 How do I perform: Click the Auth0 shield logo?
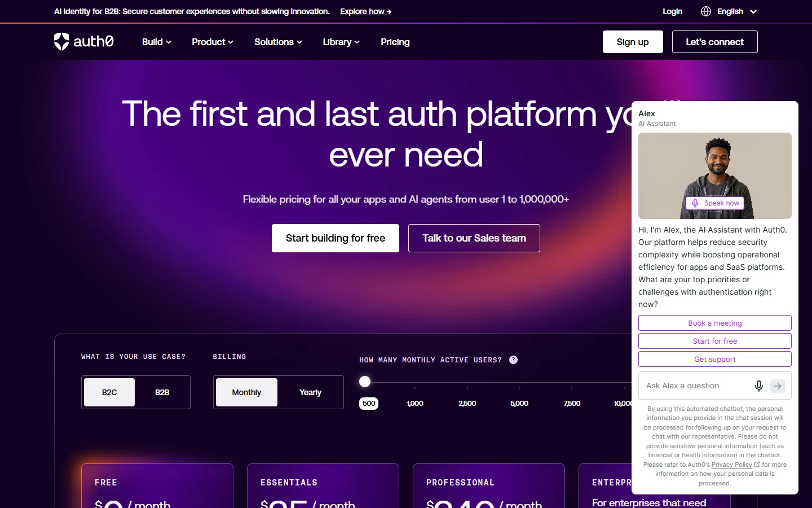click(x=61, y=42)
